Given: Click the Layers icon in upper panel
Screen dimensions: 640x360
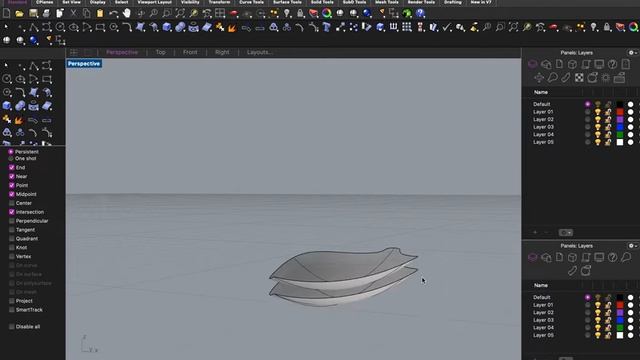Looking at the screenshot, I should 533,64.
